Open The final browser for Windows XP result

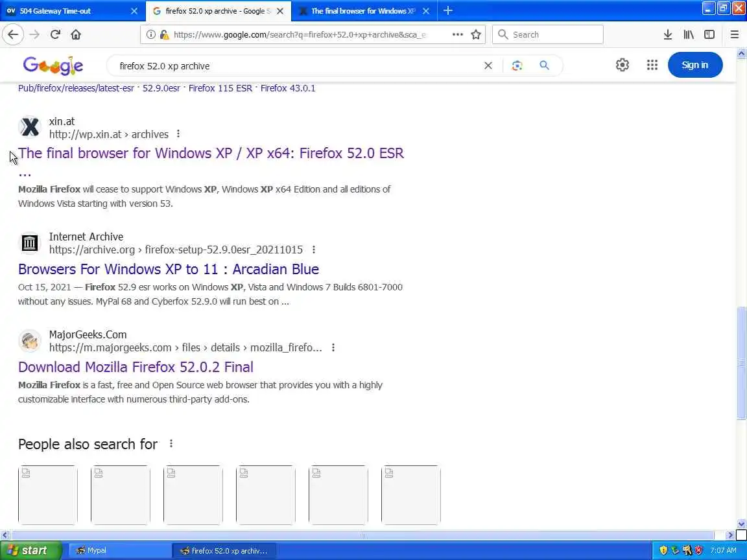tap(211, 154)
